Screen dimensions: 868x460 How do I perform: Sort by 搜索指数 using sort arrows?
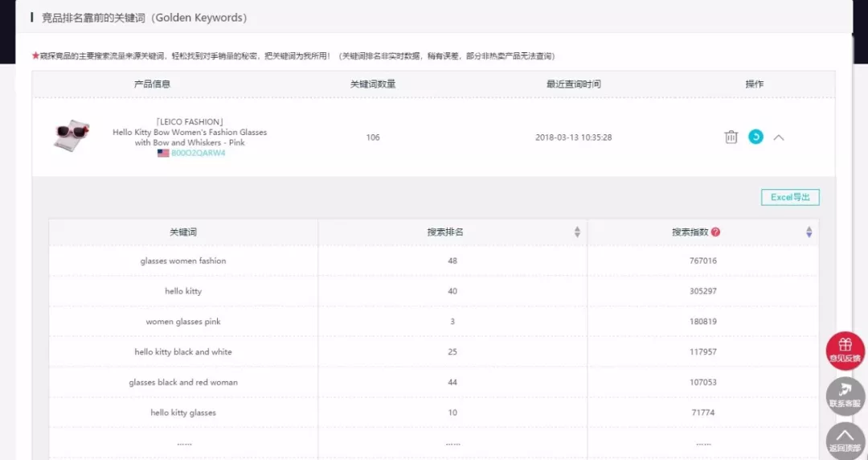(809, 232)
